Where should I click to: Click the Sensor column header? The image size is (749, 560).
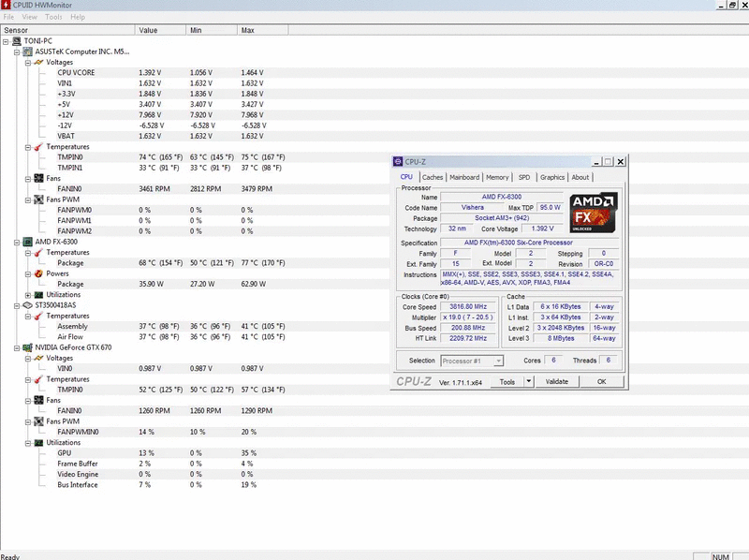(67, 30)
